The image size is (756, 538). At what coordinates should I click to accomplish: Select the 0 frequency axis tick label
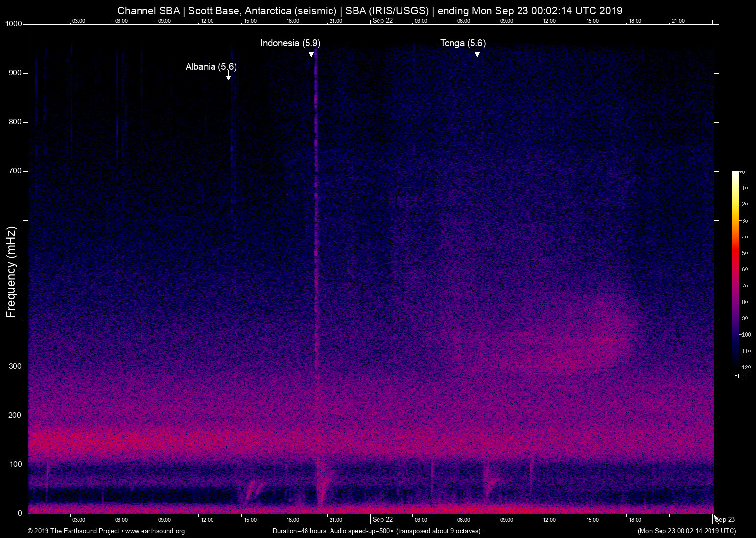tap(20, 514)
